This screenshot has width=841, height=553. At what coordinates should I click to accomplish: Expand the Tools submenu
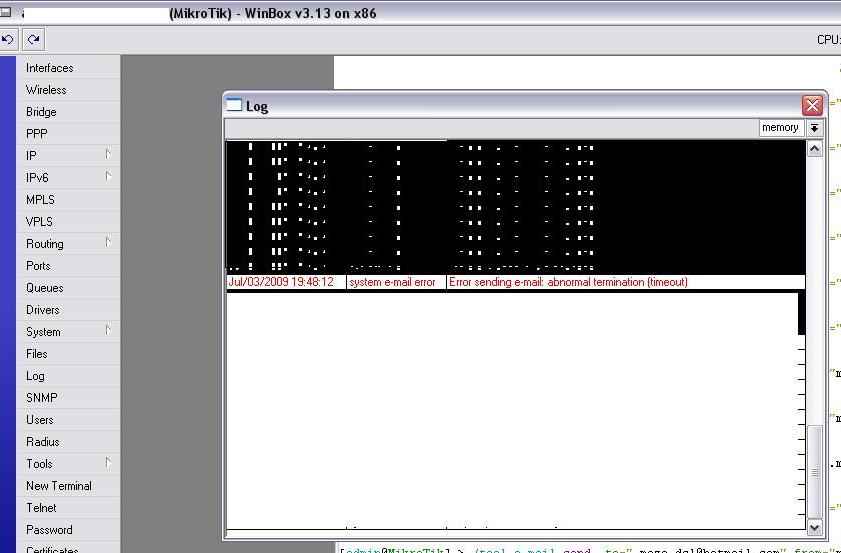tap(68, 463)
